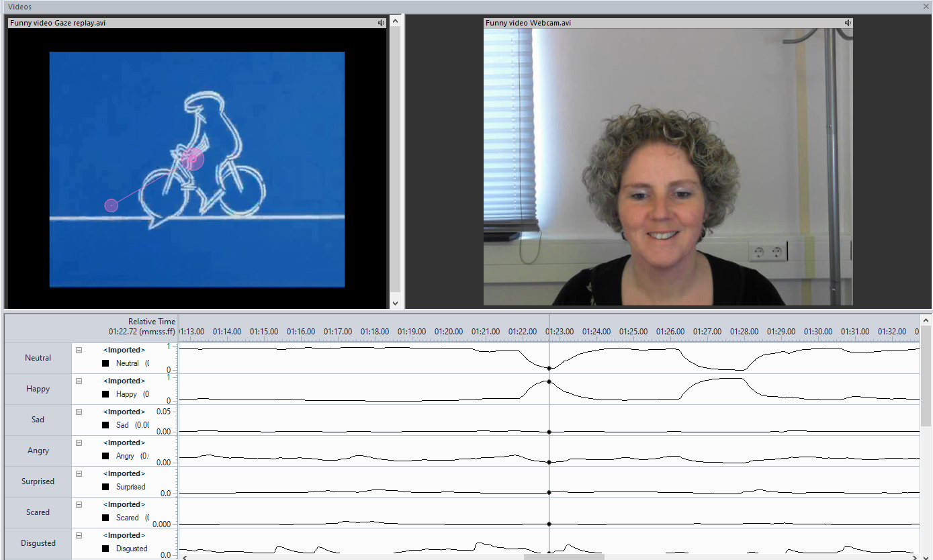Collapse the Disgusted Imported group
The image size is (933, 560).
click(x=79, y=535)
